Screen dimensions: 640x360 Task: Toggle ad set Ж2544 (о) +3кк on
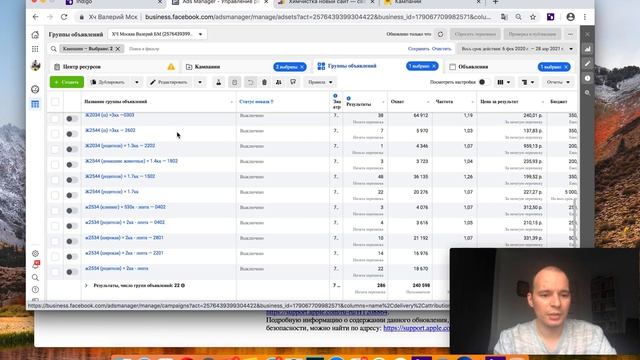[72, 134]
